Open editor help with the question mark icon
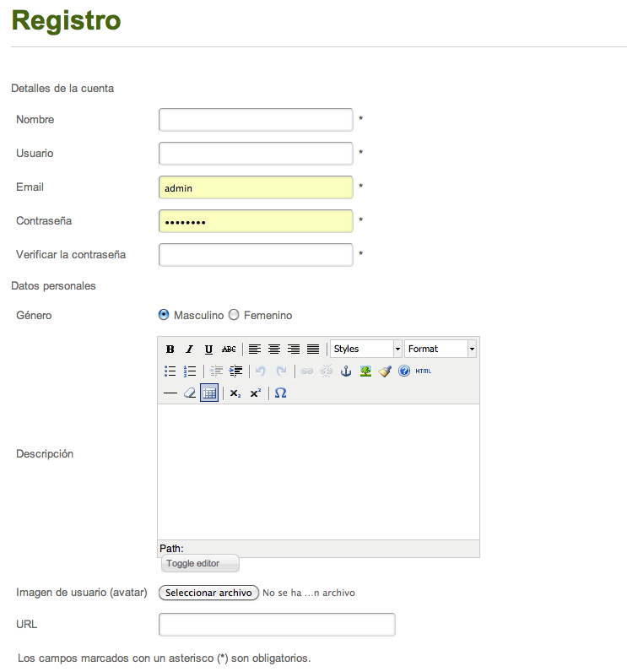The height and width of the screenshot is (672, 627). pos(404,371)
